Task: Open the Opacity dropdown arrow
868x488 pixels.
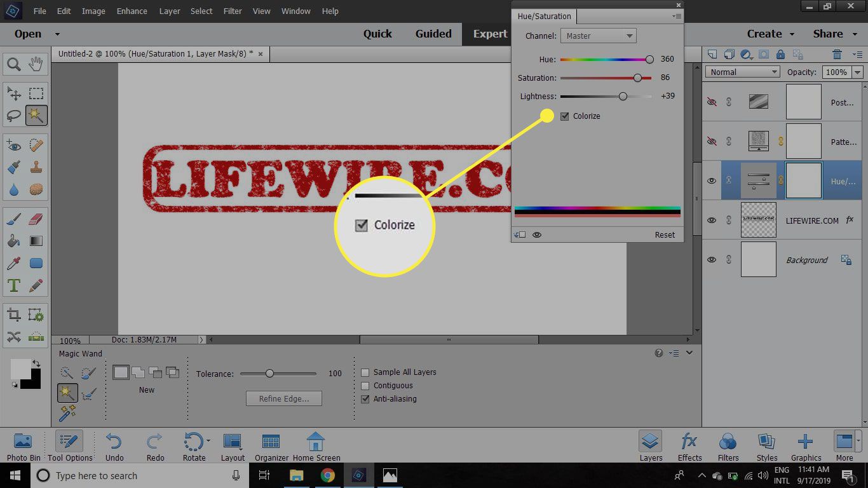Action: 858,72
